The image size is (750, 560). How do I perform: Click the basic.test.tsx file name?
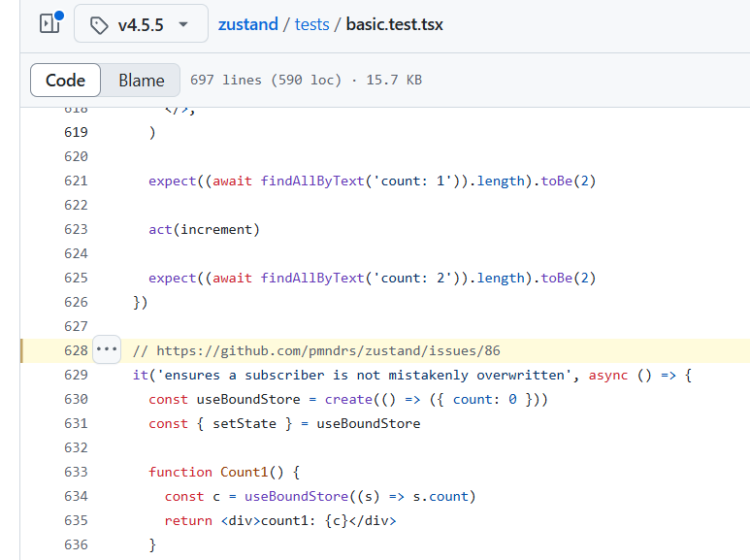click(394, 24)
